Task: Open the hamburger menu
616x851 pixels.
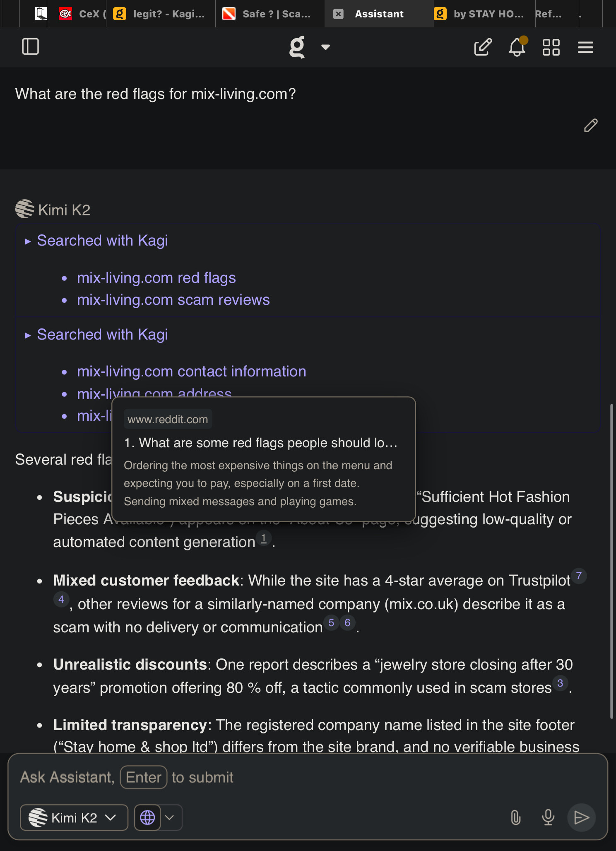Action: click(x=585, y=47)
